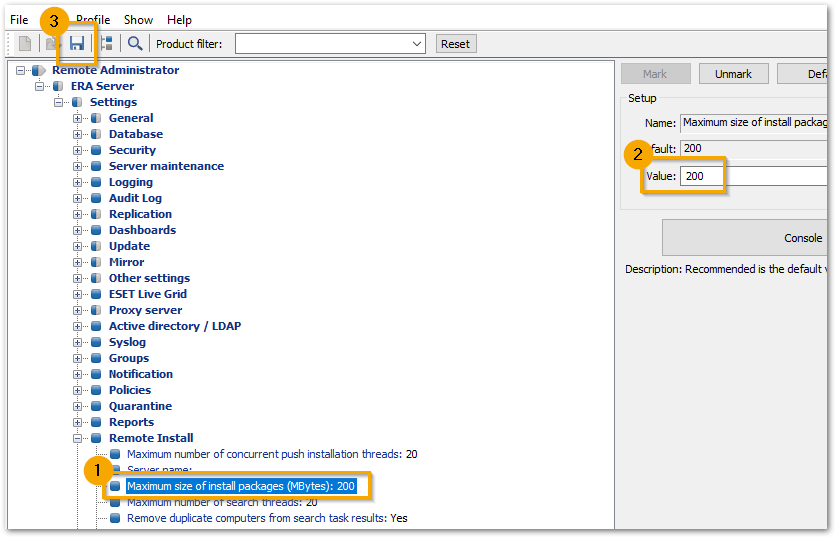The image size is (836, 538).
Task: Expand the Replication node
Action: pos(78,214)
